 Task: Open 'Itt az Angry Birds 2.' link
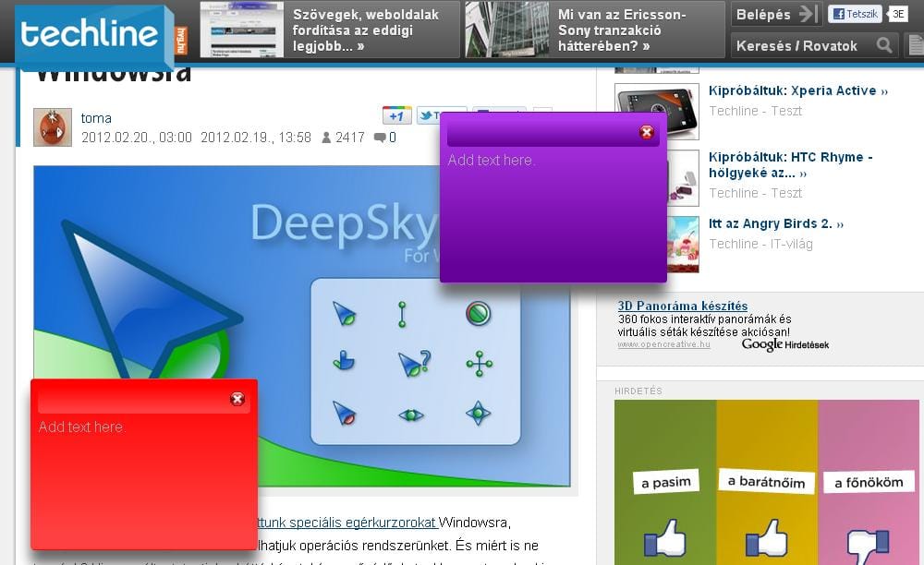pyautogui.click(x=776, y=223)
